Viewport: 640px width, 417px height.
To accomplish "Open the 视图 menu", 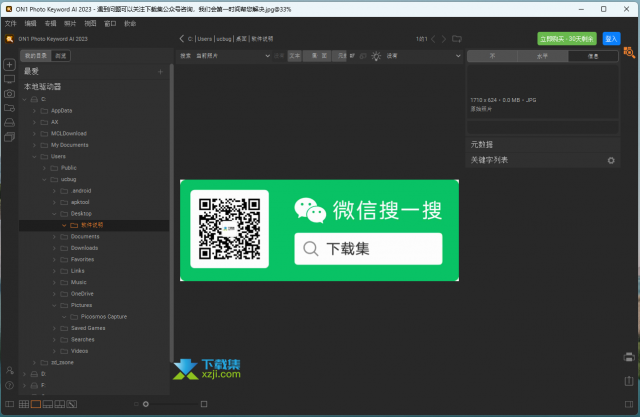I will point(90,24).
